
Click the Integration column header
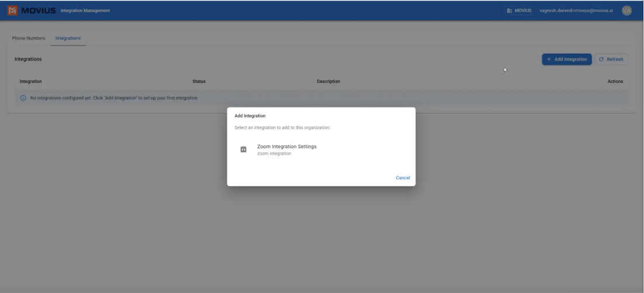tap(31, 81)
